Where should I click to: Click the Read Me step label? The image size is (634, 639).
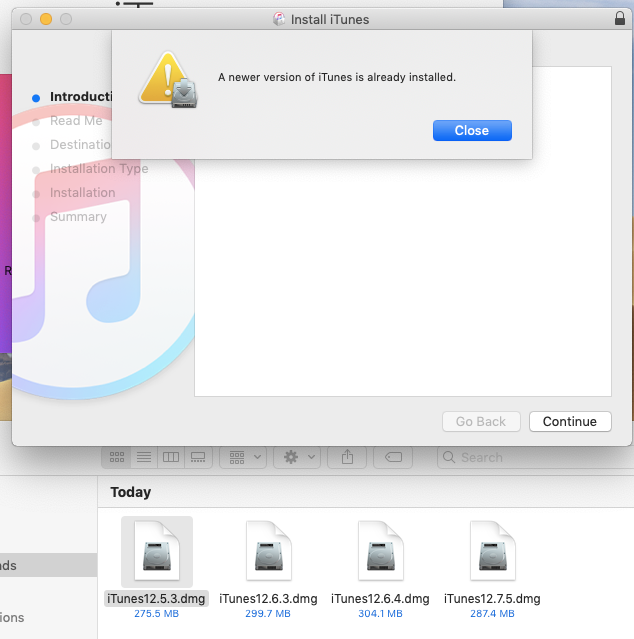pyautogui.click(x=76, y=121)
